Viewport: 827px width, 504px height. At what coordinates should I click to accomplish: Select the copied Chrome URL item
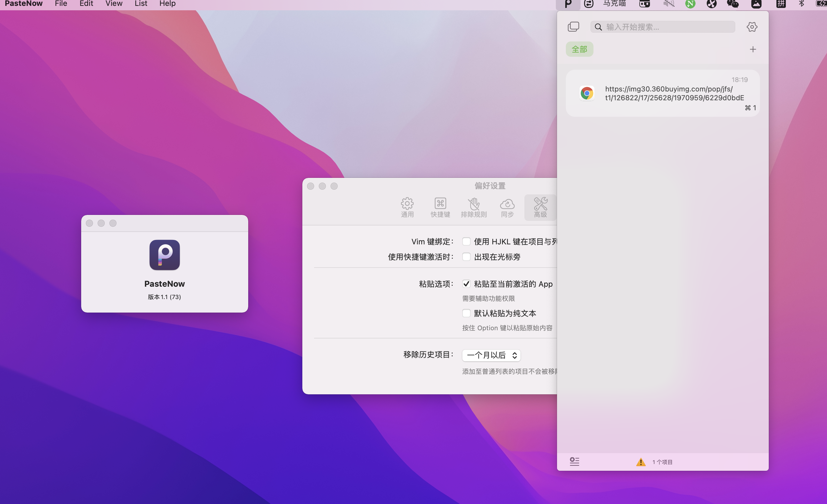(663, 93)
